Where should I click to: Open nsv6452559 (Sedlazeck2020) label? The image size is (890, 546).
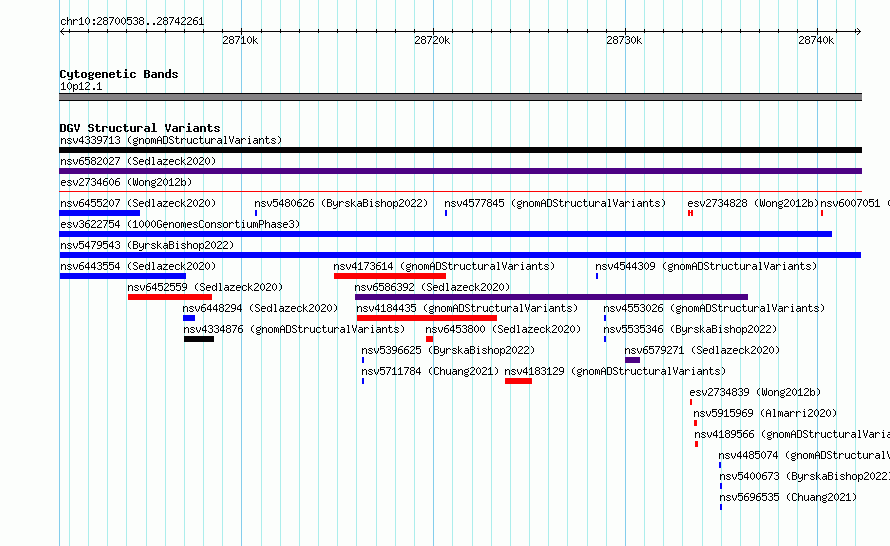coord(205,287)
